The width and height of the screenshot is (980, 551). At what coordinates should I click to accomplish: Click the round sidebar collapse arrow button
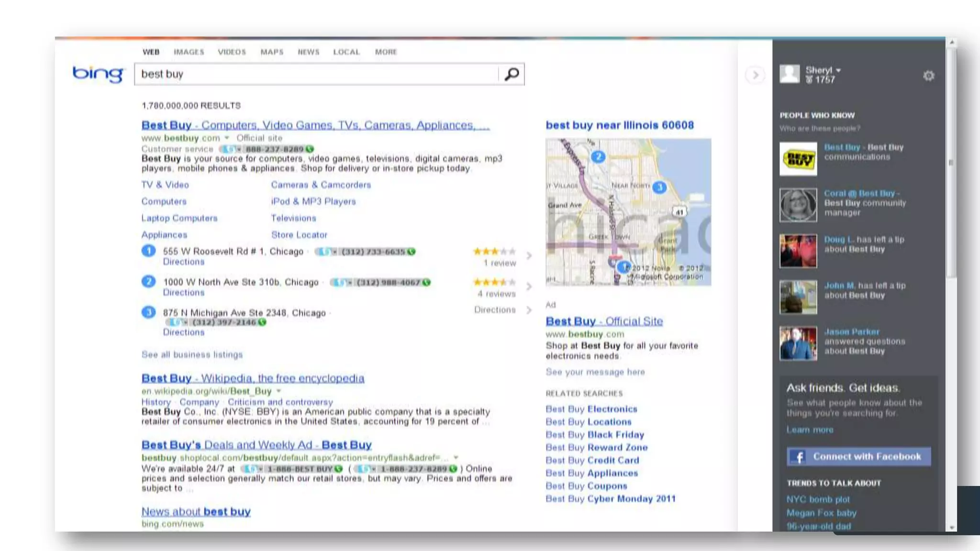tap(755, 75)
